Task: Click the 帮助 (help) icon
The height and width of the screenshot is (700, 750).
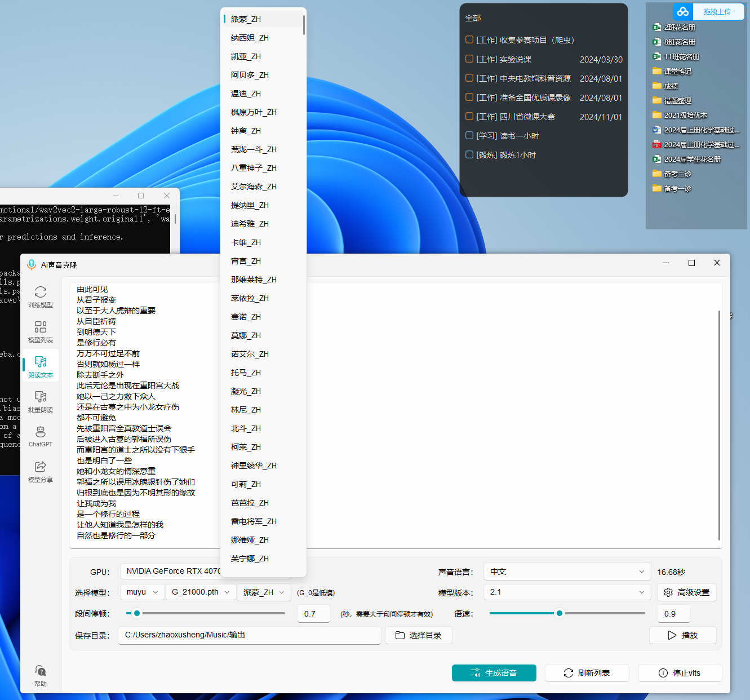Action: [41, 675]
